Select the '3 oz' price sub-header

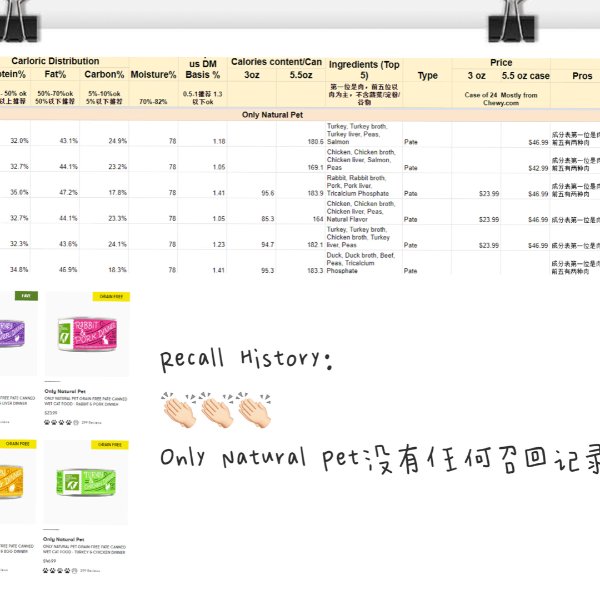point(476,76)
